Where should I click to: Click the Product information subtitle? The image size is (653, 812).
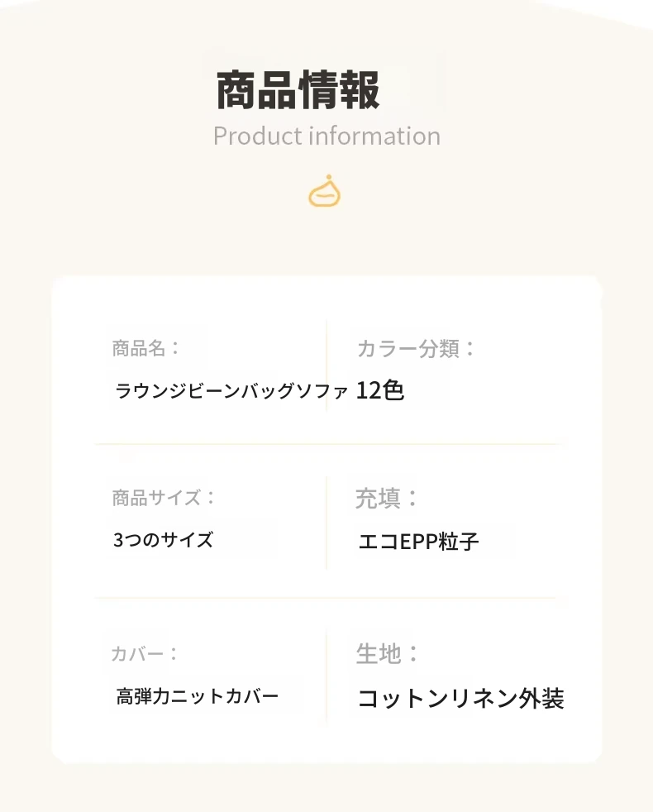click(x=326, y=136)
